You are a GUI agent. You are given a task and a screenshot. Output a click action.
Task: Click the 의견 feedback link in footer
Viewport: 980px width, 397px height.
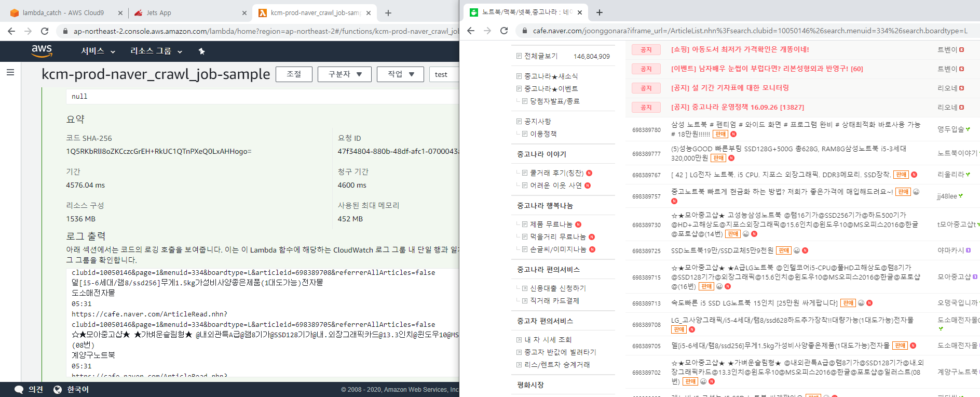36,390
